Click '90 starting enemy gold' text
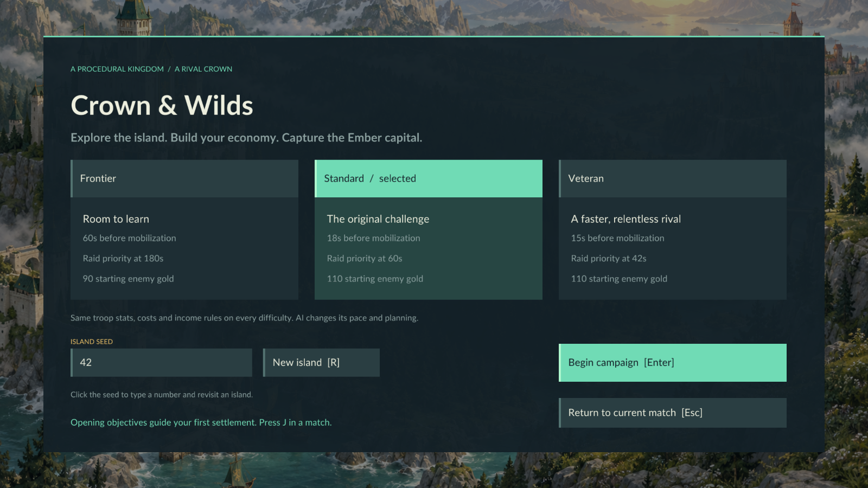 129,279
